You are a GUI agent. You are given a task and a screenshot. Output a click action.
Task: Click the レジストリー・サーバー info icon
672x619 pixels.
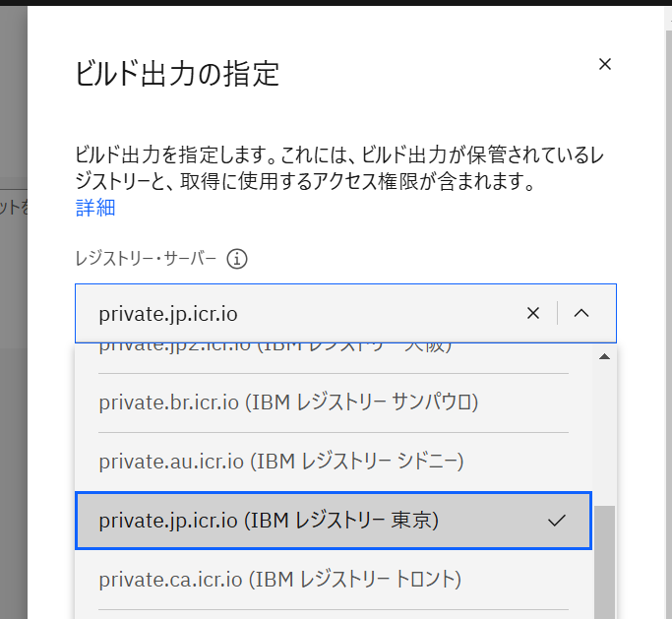click(236, 260)
